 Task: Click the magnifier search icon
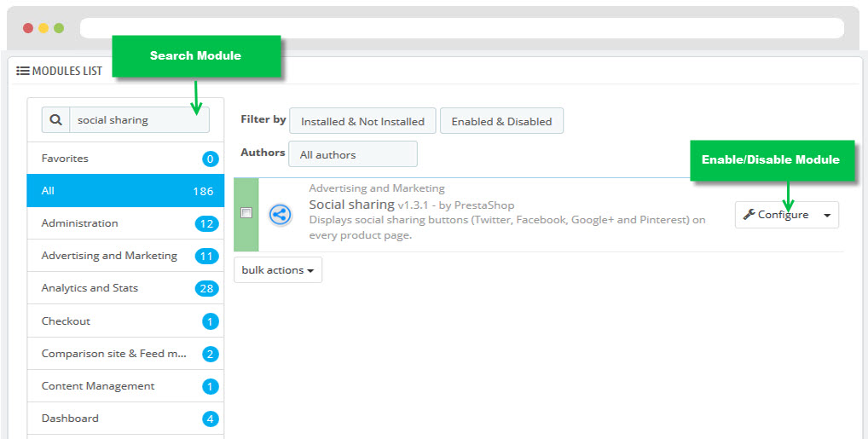pos(56,119)
